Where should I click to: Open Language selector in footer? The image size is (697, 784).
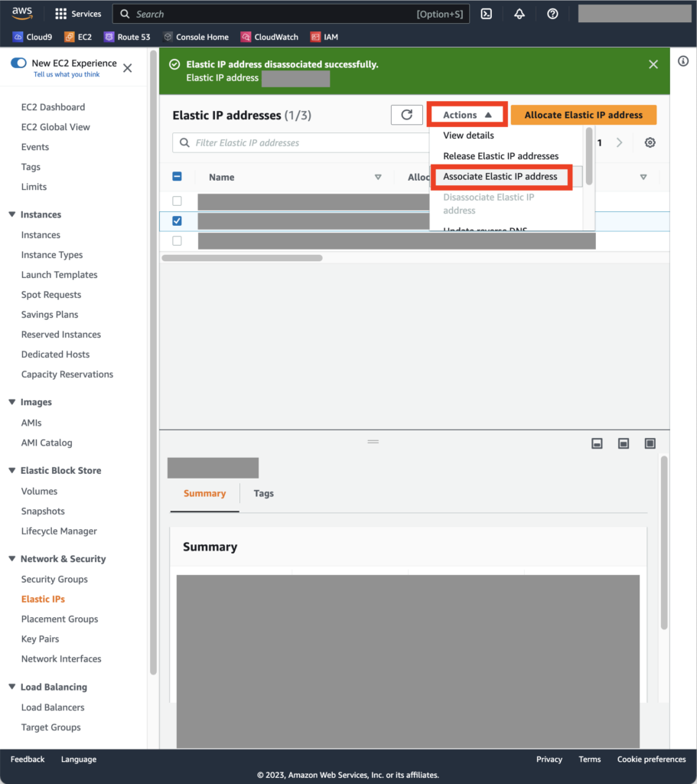(x=79, y=759)
